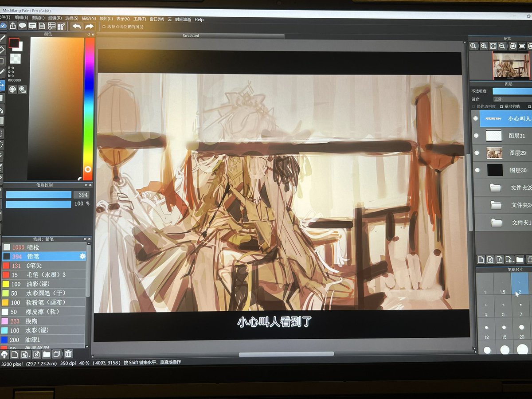Click the grid with pencil toolbar icon
Viewport: 532px width, 399px height.
click(x=61, y=26)
